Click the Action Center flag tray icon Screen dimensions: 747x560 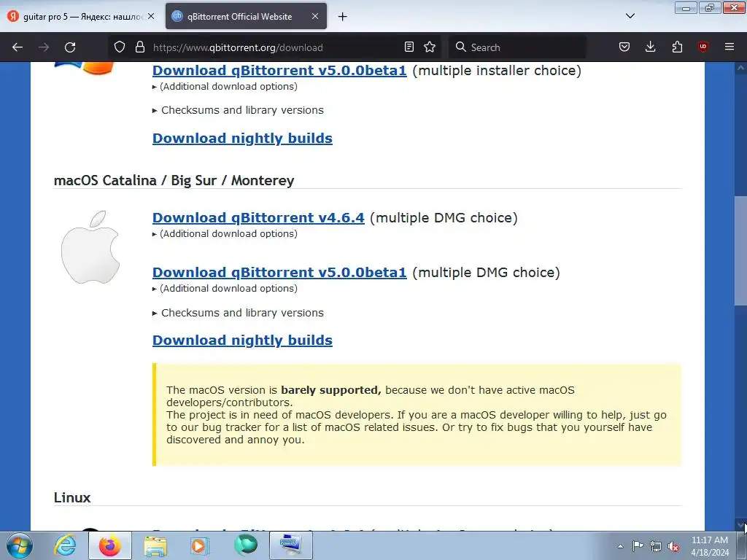click(x=638, y=546)
